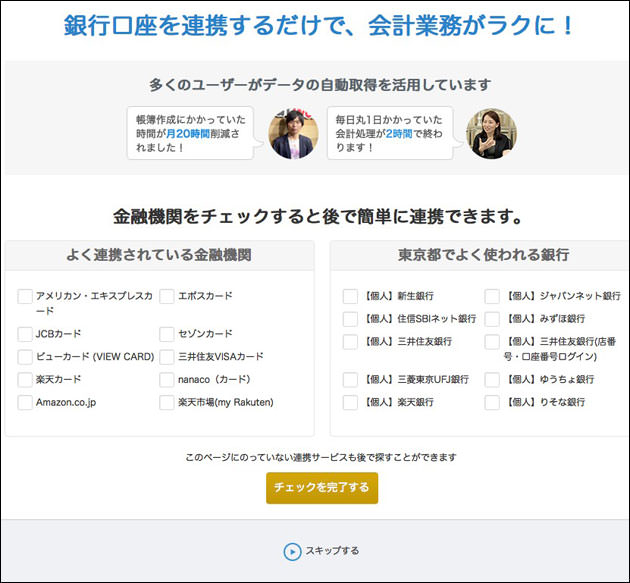Click the チェックを完了する button
630x583 pixels.
pos(322,488)
